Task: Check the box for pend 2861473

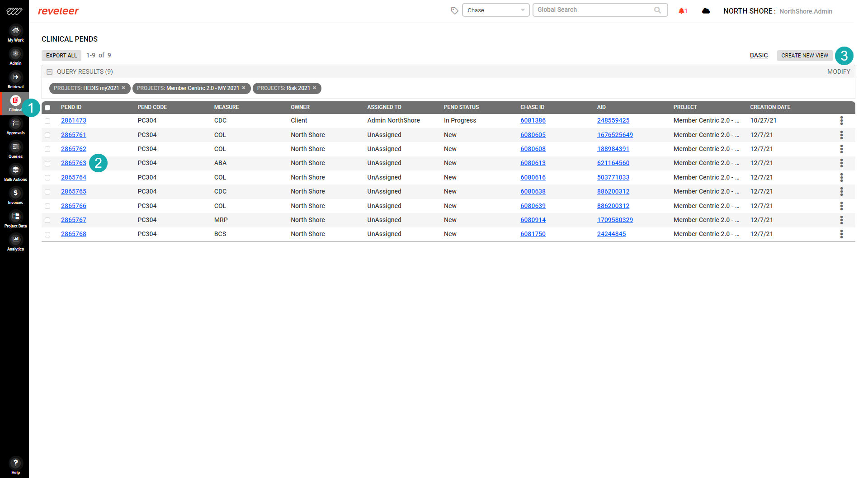Action: (47, 121)
